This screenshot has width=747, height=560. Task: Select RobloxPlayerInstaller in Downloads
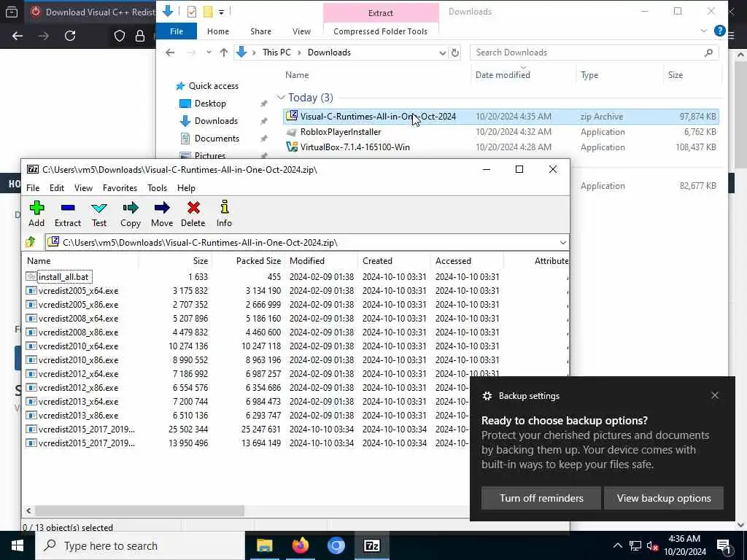(x=341, y=131)
